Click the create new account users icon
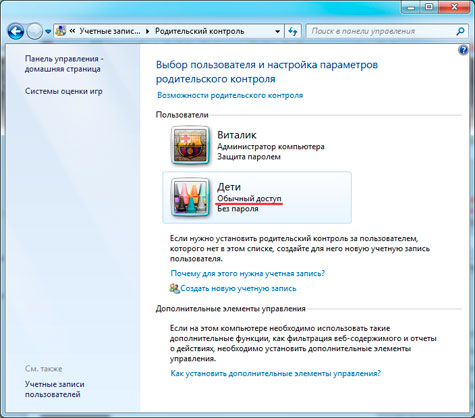Screen dimensions: 475x418 coord(174,288)
